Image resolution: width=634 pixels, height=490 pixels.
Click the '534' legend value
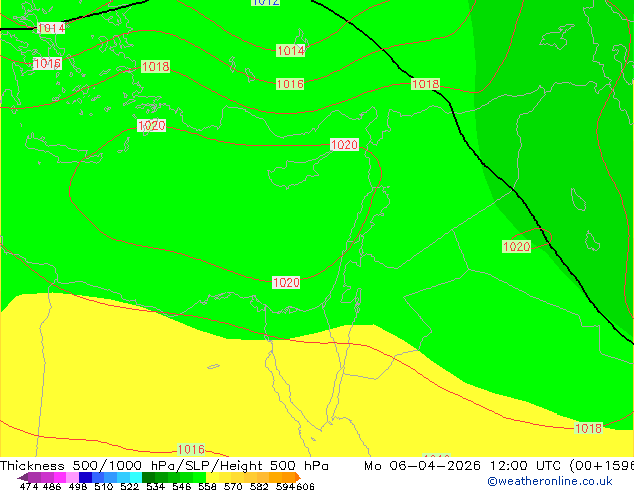pyautogui.click(x=155, y=486)
